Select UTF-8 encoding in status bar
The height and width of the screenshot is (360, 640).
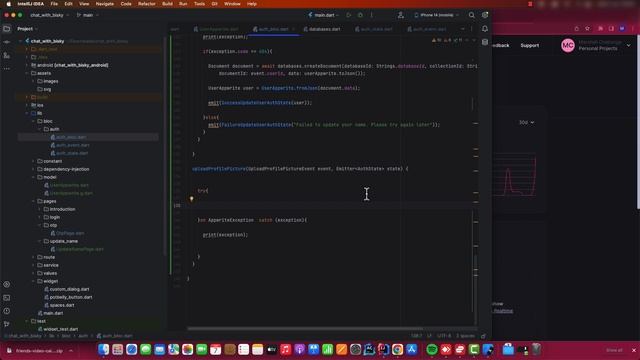(x=444, y=336)
